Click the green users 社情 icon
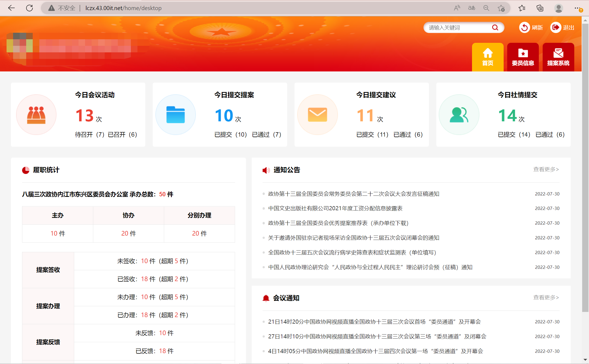 459,115
